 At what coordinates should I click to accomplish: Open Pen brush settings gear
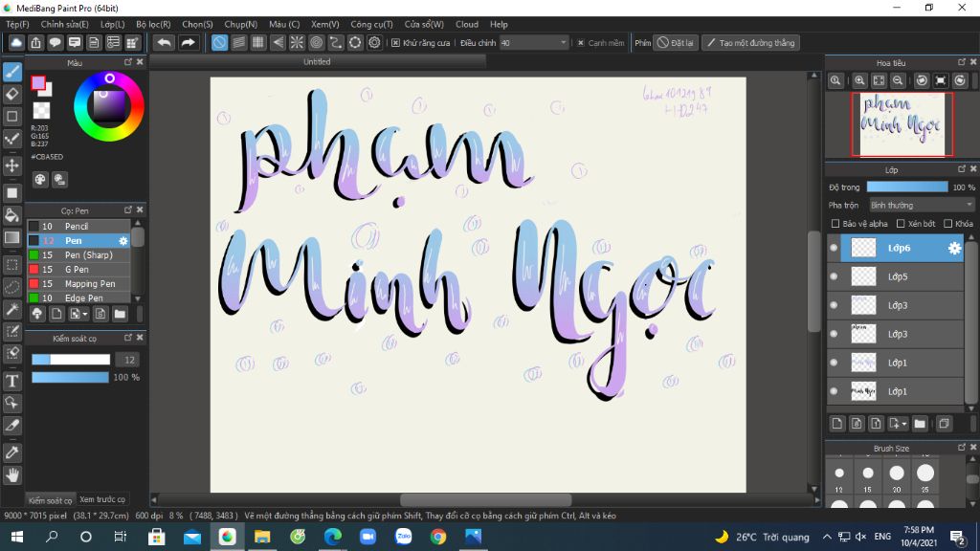click(x=123, y=240)
